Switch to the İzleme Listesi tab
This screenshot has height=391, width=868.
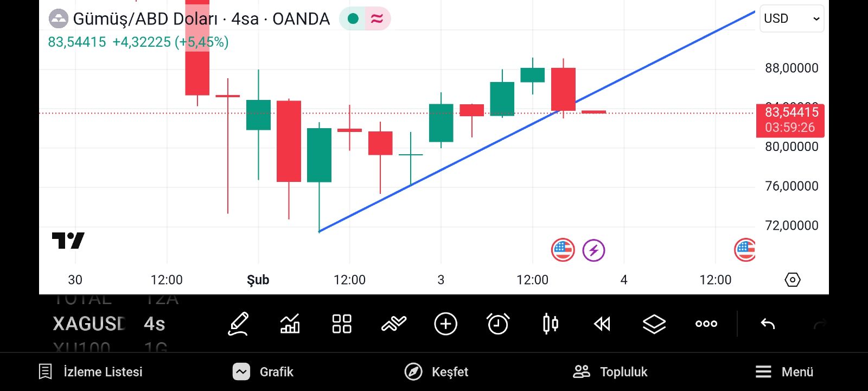click(x=91, y=372)
